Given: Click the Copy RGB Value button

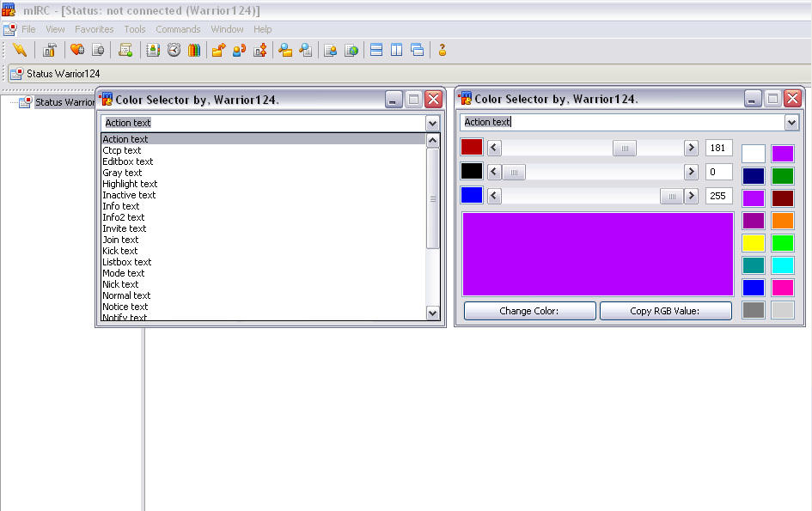Looking at the screenshot, I should click(665, 311).
